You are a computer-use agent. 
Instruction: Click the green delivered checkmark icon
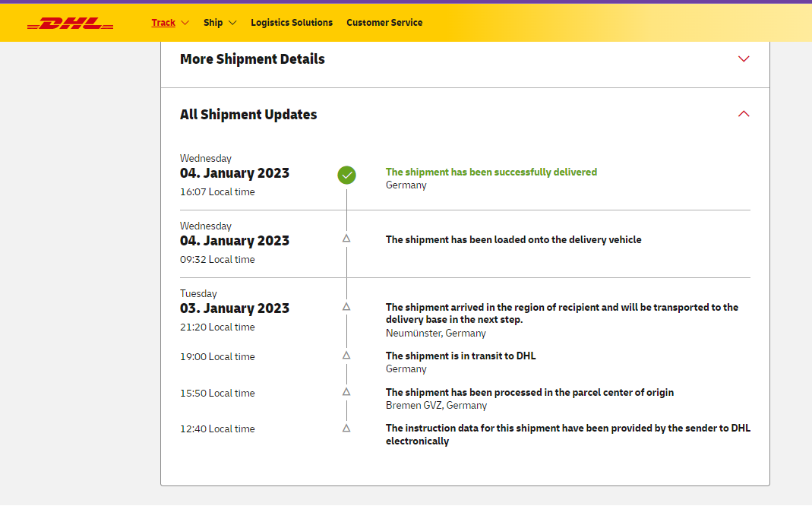point(346,176)
